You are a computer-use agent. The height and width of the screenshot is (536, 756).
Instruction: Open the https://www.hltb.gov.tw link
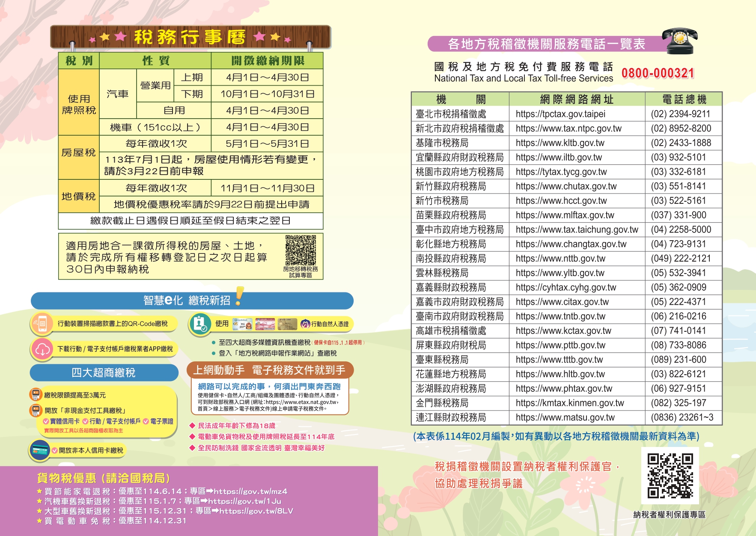coord(560,374)
